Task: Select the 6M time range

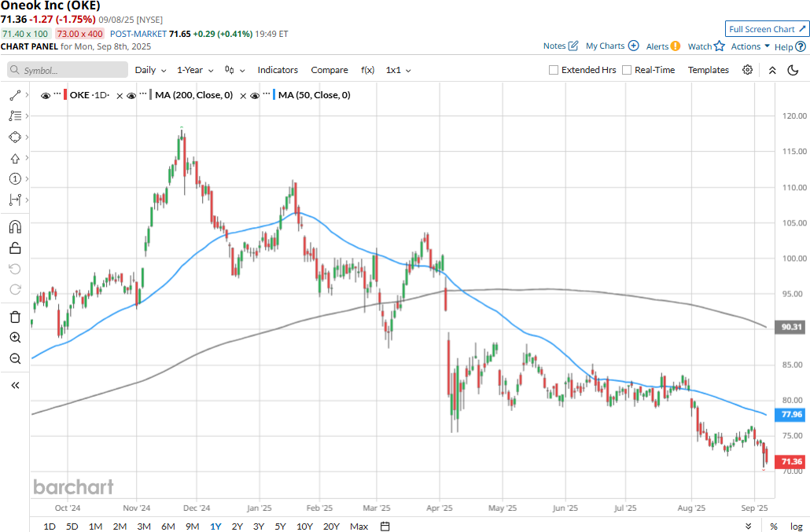Action: 168,526
